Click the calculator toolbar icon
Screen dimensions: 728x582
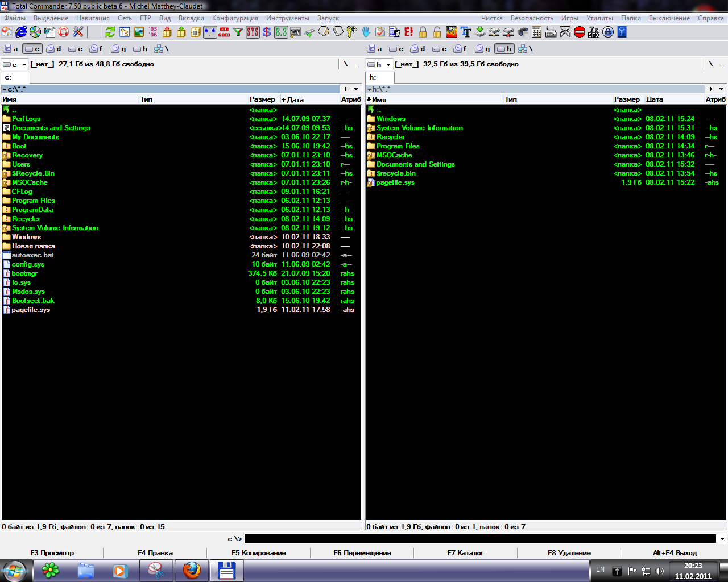coord(536,32)
